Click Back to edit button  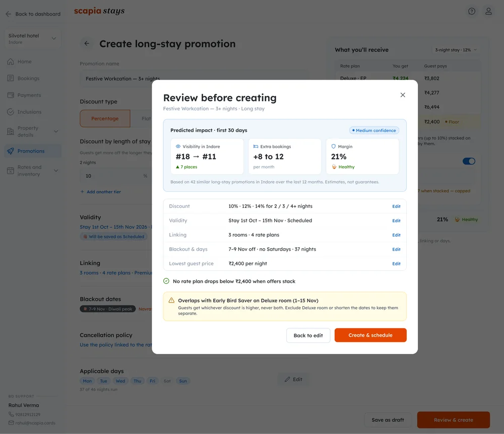click(x=308, y=335)
